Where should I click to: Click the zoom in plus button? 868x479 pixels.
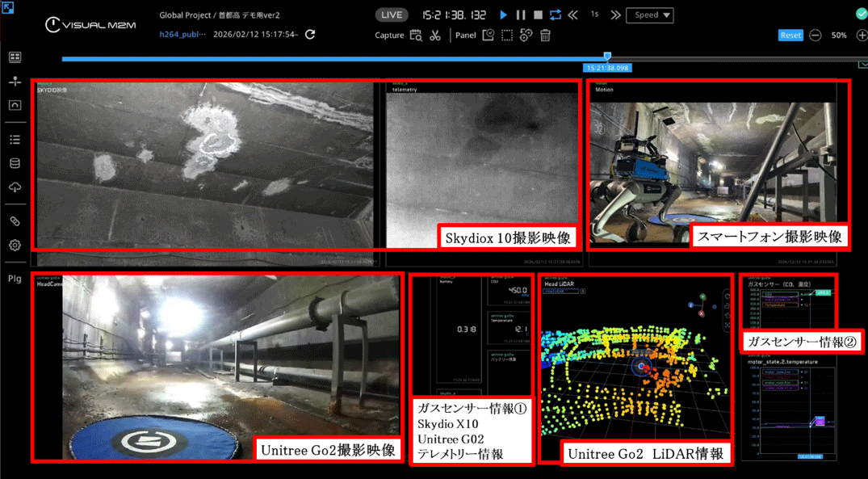(x=862, y=36)
